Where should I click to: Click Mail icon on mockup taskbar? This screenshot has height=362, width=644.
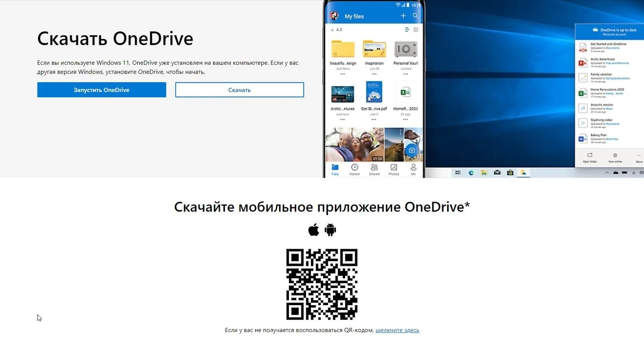[497, 173]
